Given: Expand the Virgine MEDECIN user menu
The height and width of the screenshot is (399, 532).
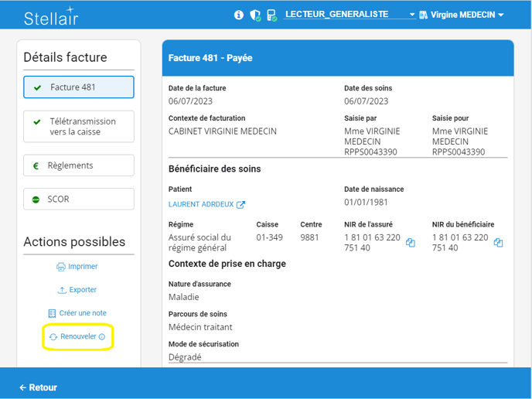Looking at the screenshot, I should click(465, 15).
